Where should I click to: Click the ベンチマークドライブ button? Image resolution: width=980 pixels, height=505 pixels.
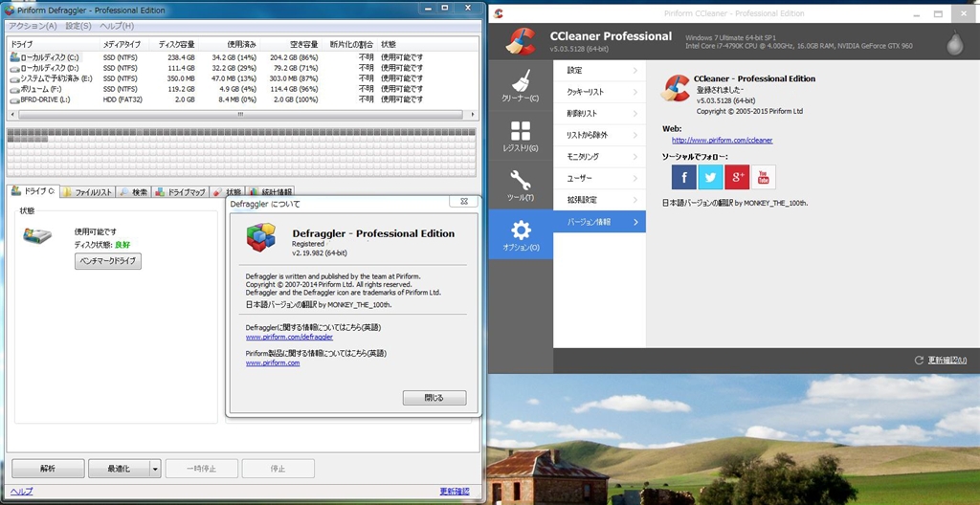(107, 261)
